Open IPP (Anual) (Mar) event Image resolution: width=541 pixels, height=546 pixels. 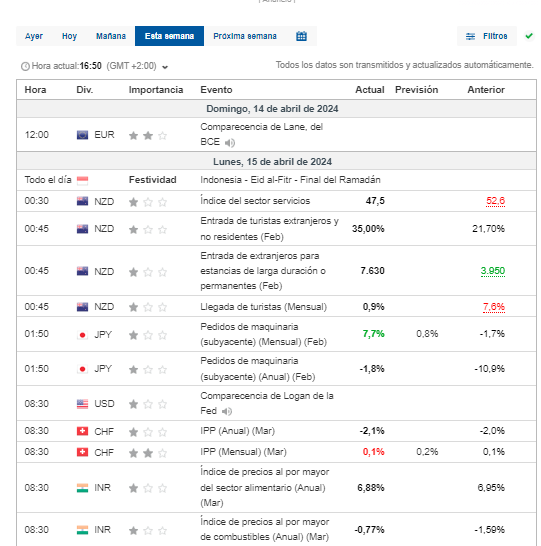(237, 431)
